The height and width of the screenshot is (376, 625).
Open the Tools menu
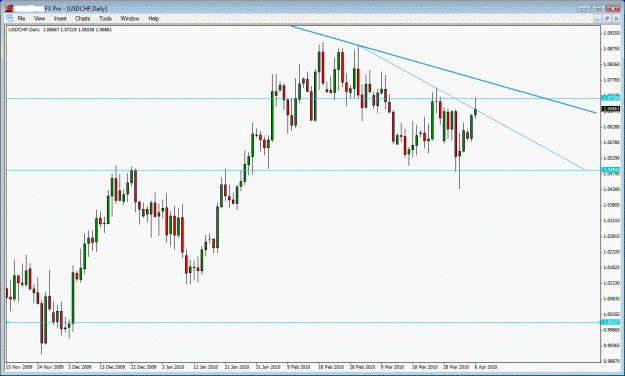tap(105, 18)
